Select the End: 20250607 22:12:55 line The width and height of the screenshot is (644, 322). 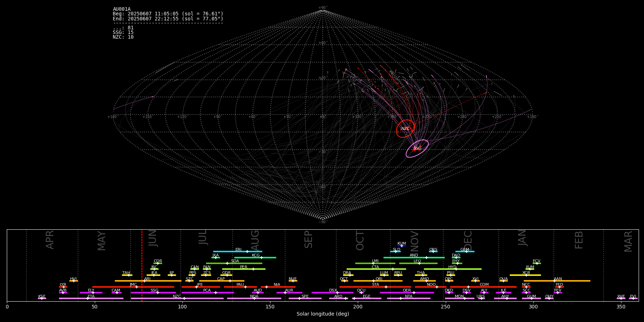tap(168, 19)
